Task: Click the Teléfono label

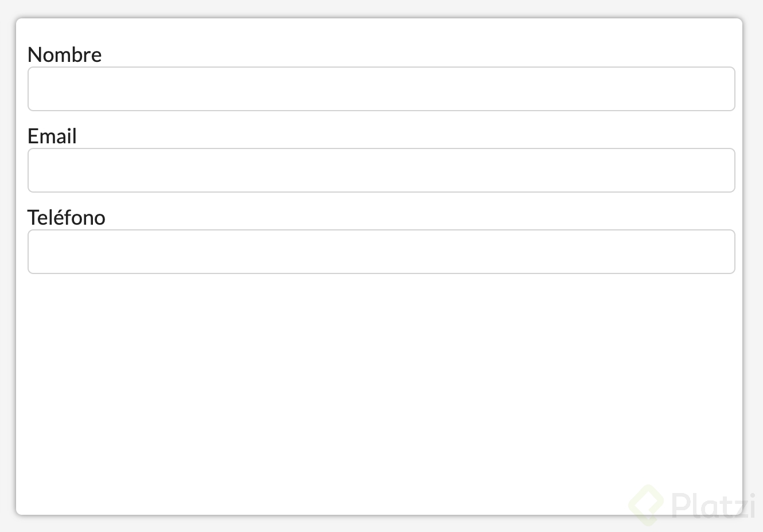Action: [x=67, y=217]
